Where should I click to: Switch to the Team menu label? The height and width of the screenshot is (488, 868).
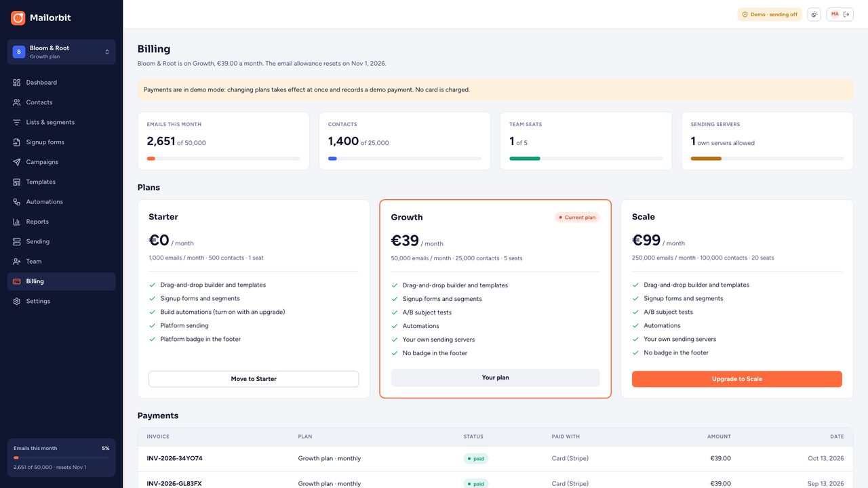(34, 262)
